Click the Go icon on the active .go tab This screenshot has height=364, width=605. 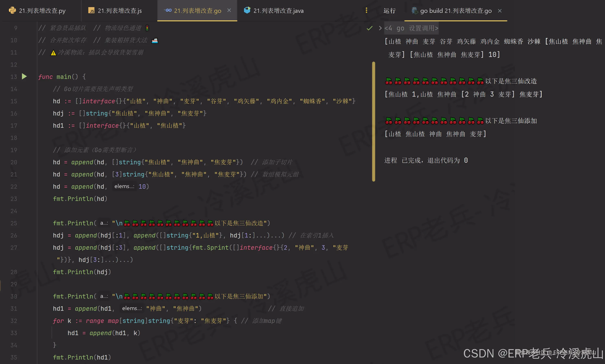168,10
